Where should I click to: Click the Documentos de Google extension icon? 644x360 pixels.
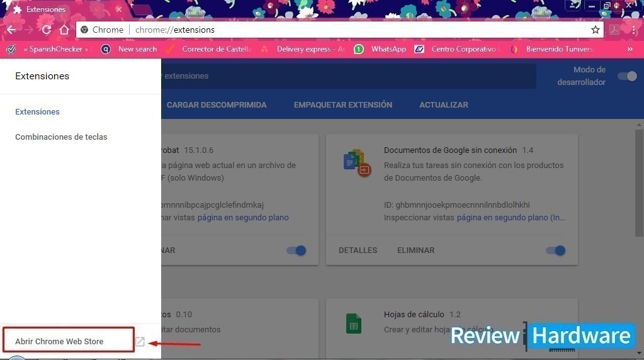click(357, 162)
